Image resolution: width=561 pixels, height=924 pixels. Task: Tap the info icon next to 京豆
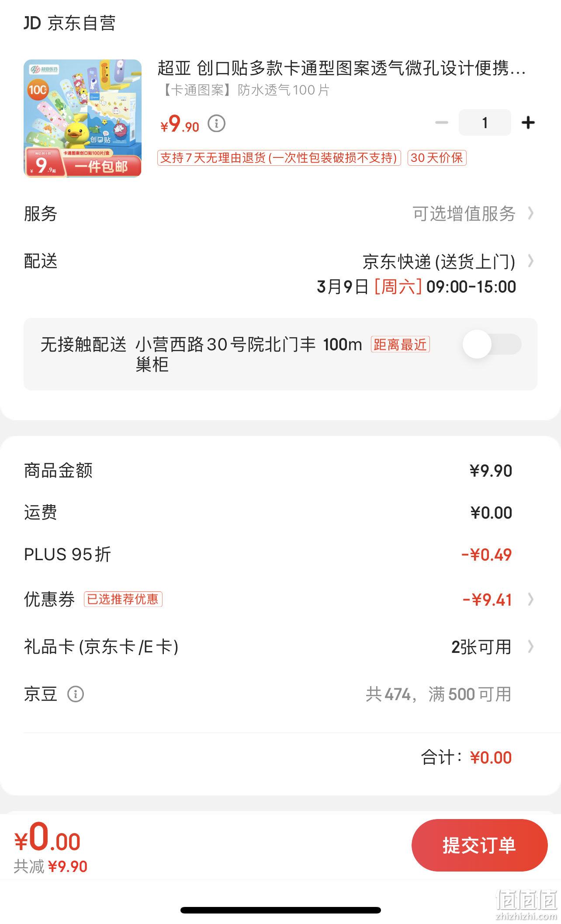coord(75,694)
